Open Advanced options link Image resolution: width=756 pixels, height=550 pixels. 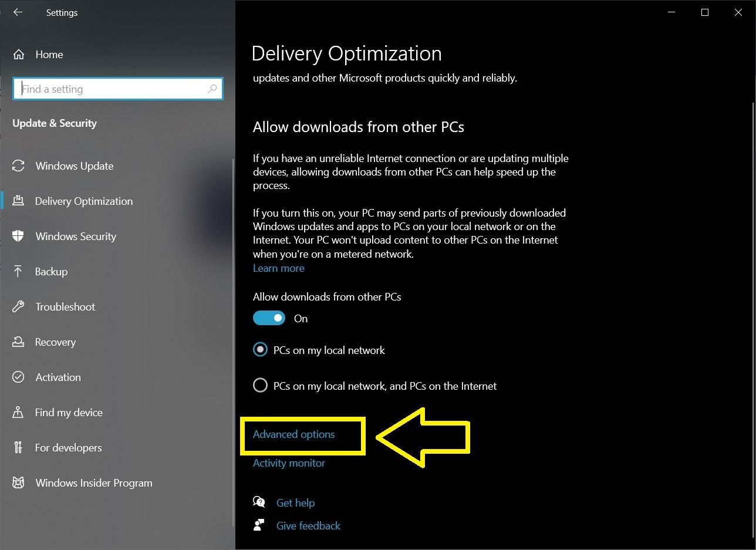coord(294,434)
